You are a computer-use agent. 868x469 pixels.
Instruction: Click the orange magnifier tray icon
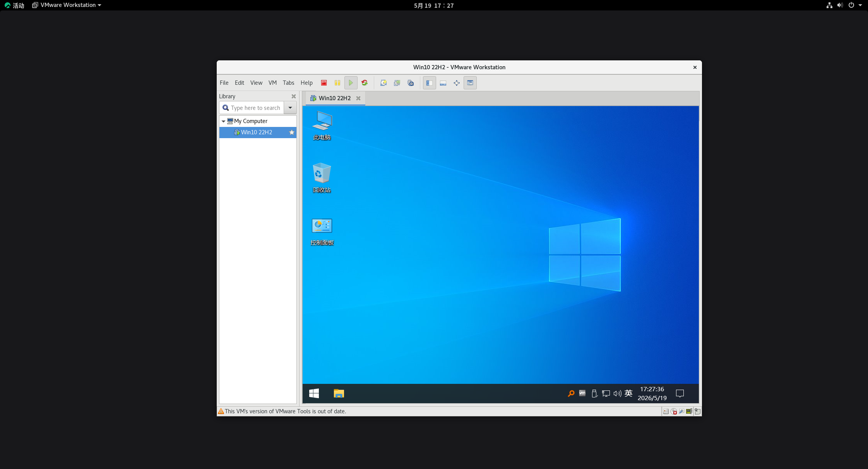(x=571, y=394)
